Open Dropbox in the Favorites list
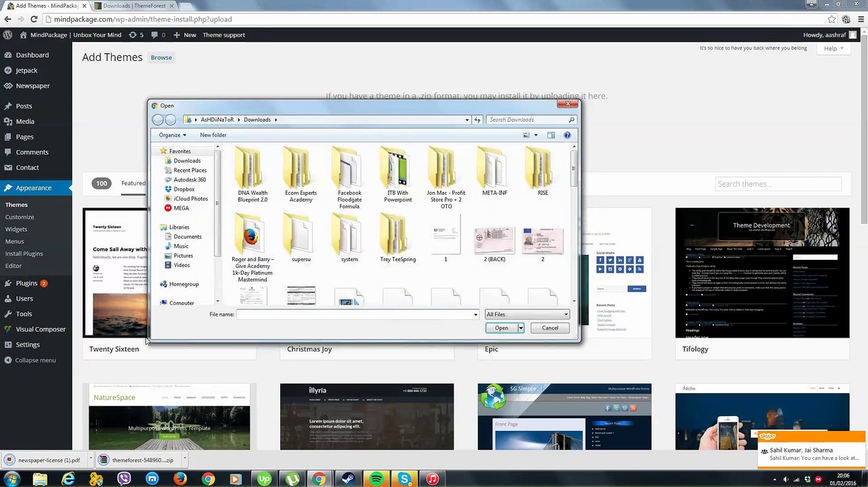 pyautogui.click(x=183, y=189)
